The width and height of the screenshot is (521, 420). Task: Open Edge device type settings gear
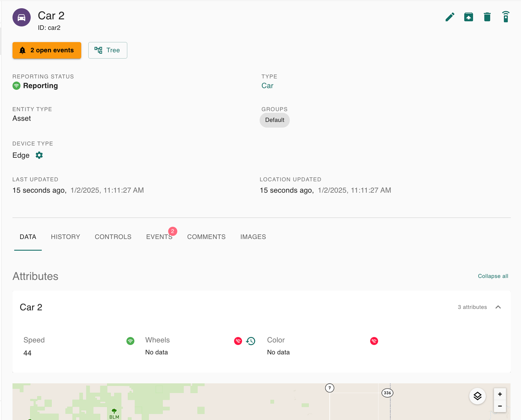[39, 155]
